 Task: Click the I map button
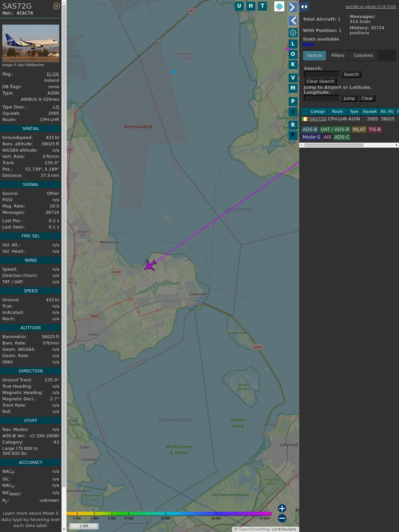click(293, 111)
